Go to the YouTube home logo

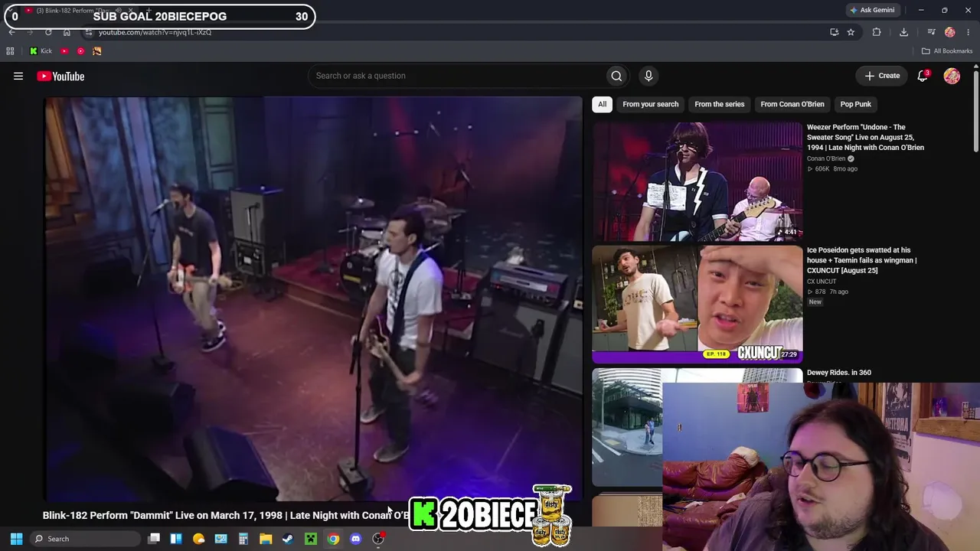click(60, 76)
